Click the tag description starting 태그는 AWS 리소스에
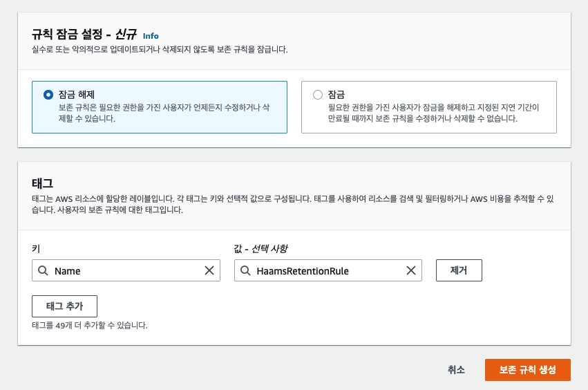This screenshot has height=390, width=588. pyautogui.click(x=292, y=204)
